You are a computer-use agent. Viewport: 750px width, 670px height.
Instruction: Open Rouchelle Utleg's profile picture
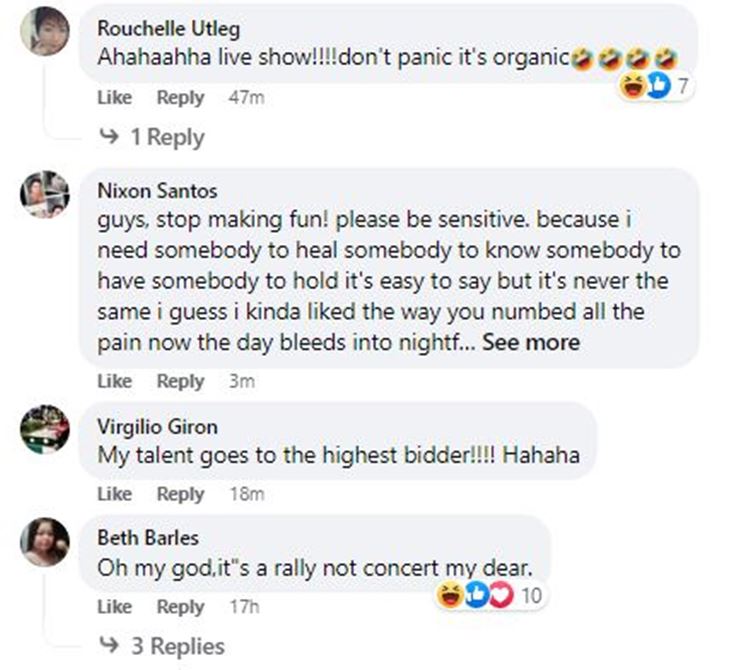tap(45, 31)
